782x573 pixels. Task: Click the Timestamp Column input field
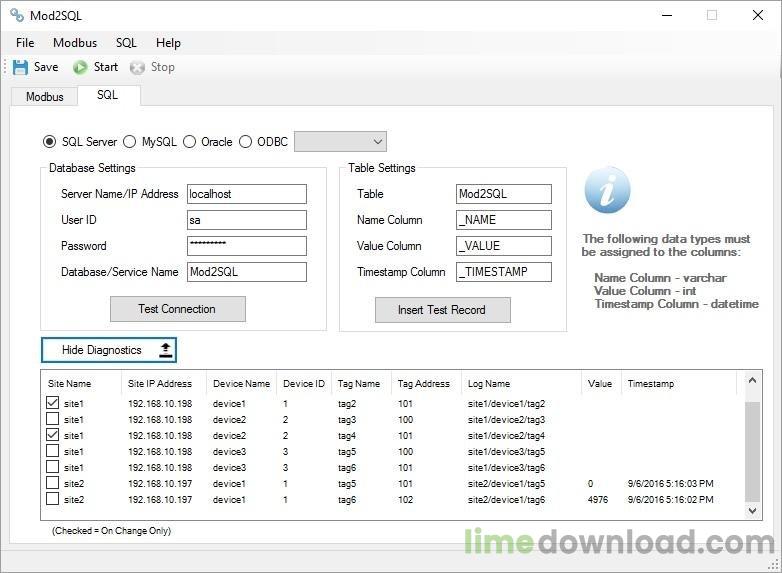503,272
